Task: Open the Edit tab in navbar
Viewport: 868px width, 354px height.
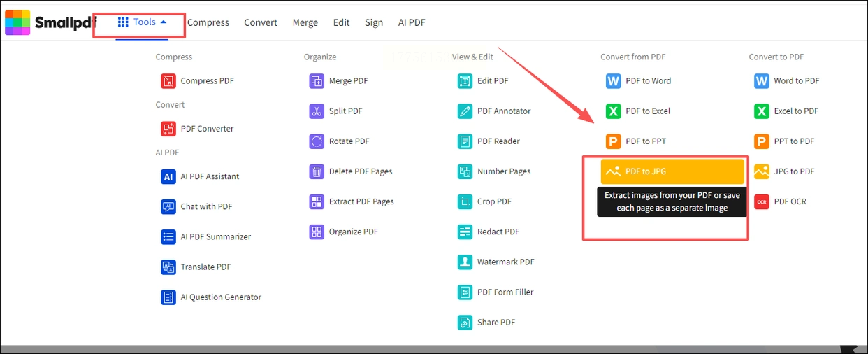Action: pyautogui.click(x=342, y=22)
